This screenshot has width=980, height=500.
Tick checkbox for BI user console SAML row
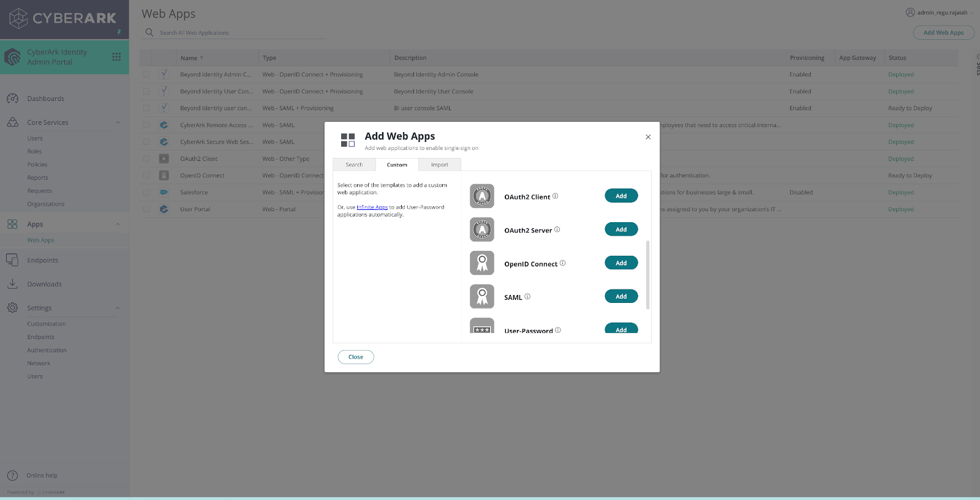(x=146, y=108)
